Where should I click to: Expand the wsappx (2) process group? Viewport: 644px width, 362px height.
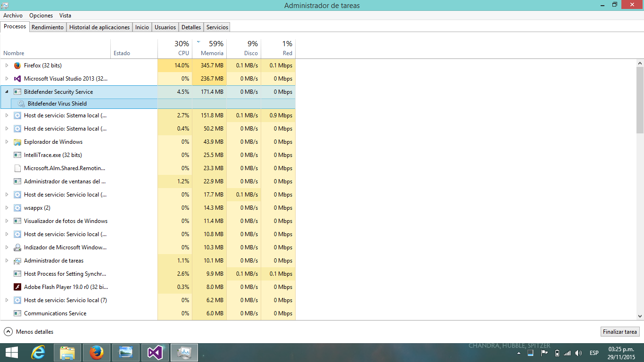(x=7, y=208)
